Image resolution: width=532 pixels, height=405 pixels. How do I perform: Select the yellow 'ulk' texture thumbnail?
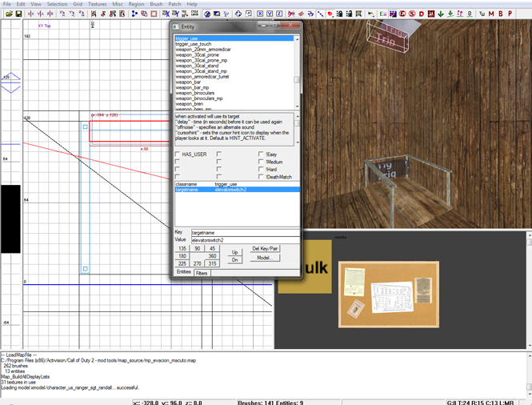coord(305,267)
